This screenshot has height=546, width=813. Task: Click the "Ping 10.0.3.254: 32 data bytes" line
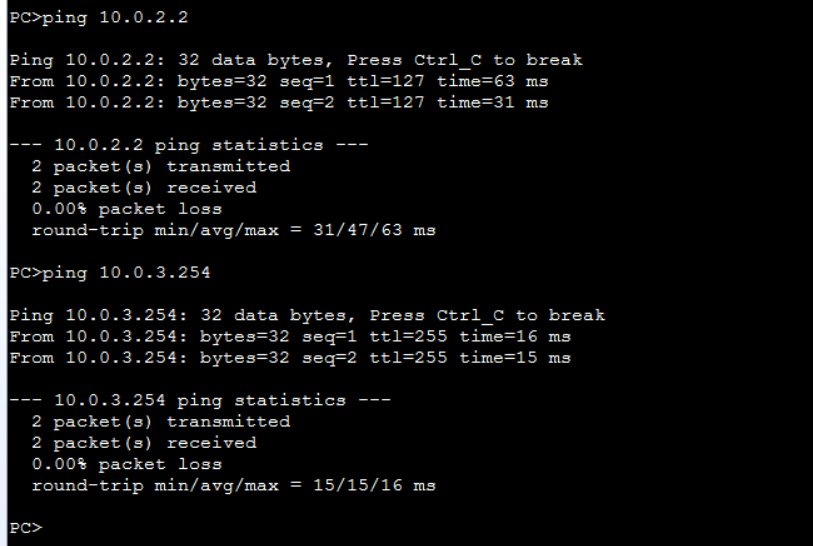point(306,315)
